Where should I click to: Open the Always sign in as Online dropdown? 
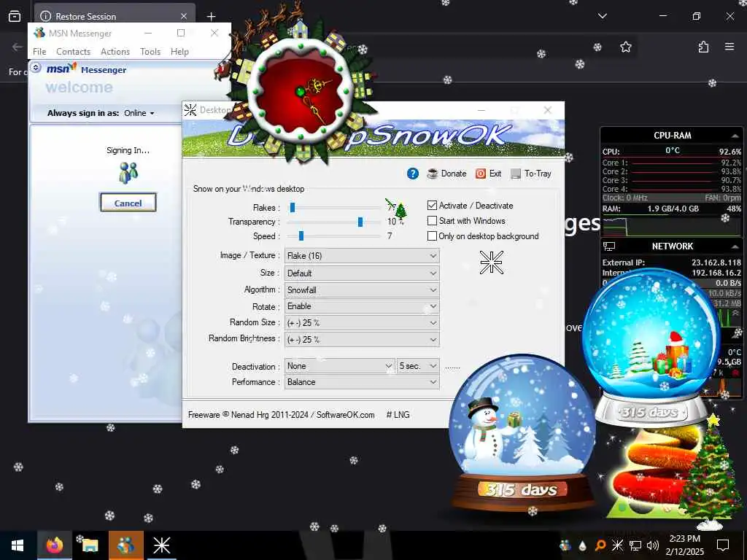139,113
